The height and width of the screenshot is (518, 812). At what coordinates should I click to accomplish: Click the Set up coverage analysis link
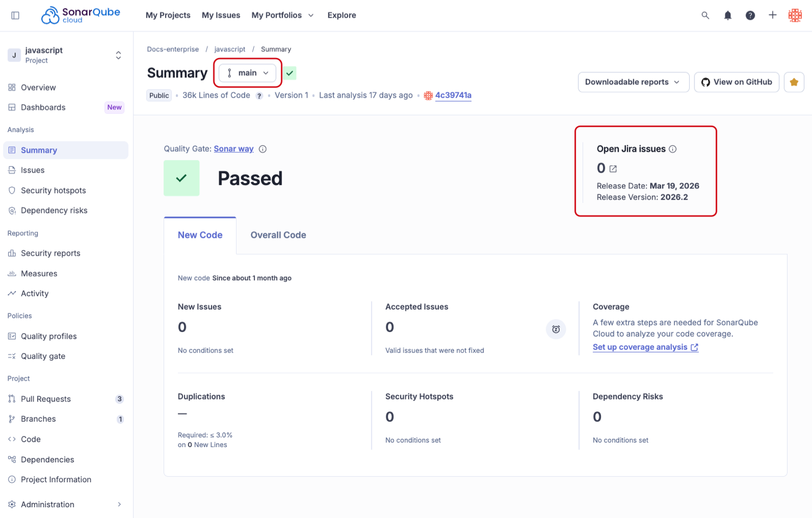pos(641,347)
